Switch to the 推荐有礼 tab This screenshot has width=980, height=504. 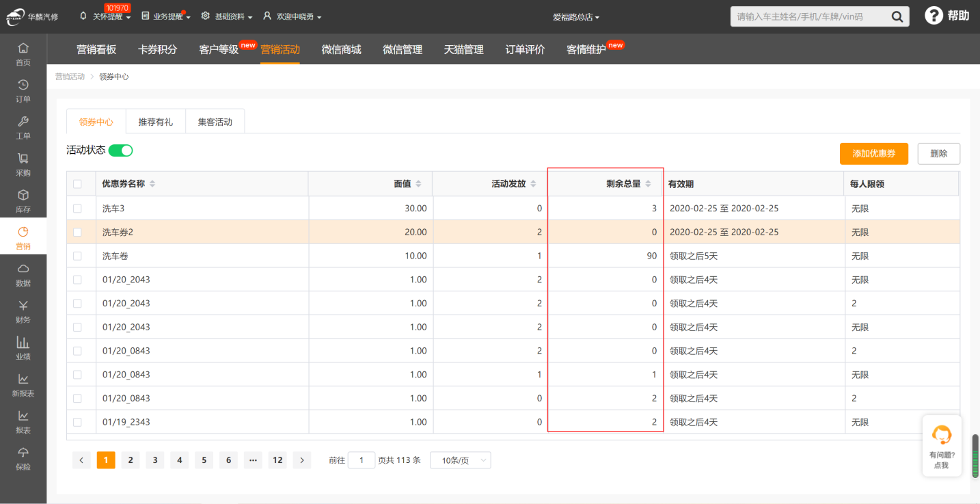click(x=156, y=122)
